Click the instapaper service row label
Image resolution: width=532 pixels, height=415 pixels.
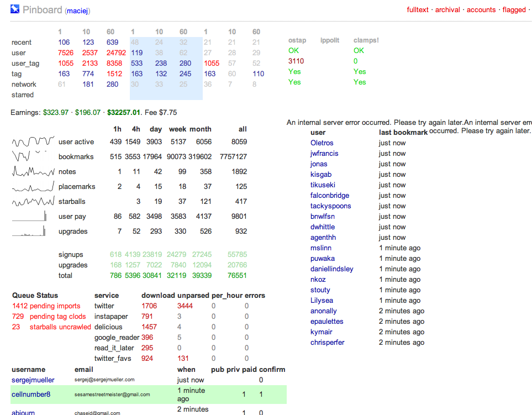(x=111, y=317)
